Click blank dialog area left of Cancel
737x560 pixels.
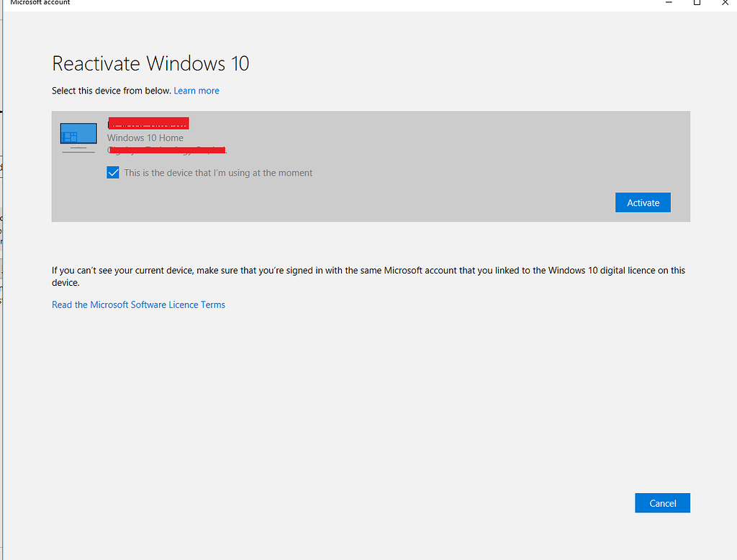pos(432,502)
